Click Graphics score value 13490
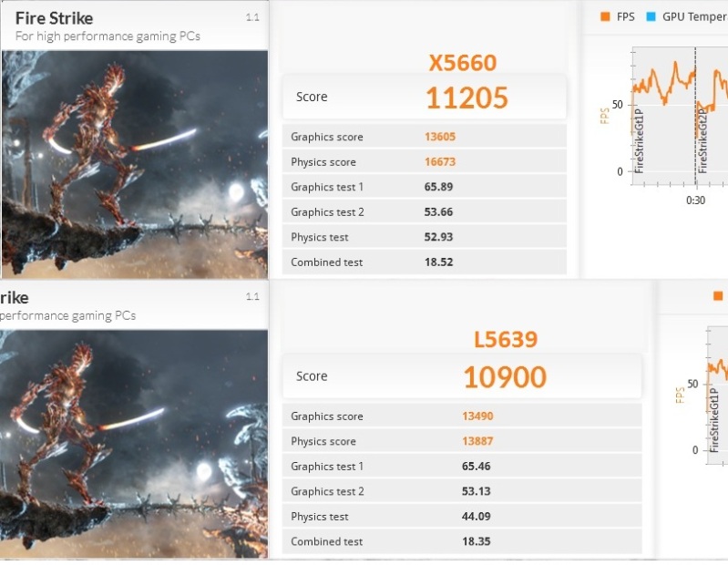 pyautogui.click(x=477, y=416)
